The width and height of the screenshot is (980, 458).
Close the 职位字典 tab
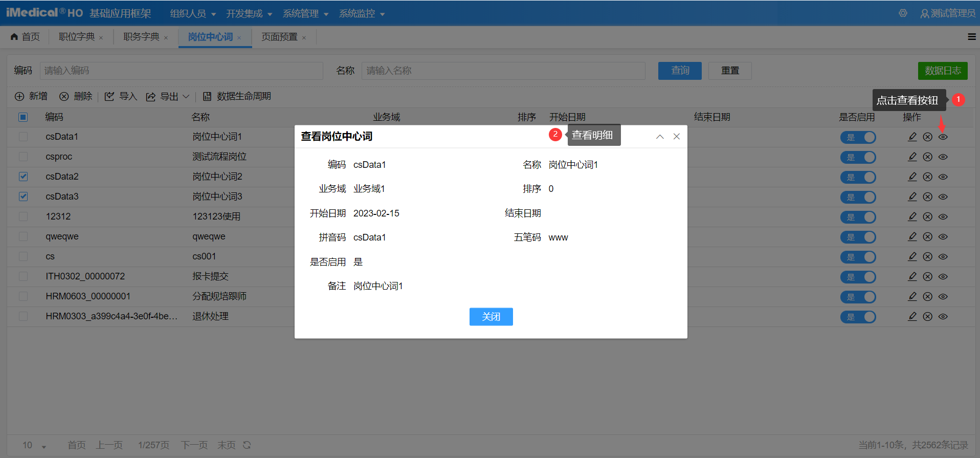pyautogui.click(x=101, y=38)
